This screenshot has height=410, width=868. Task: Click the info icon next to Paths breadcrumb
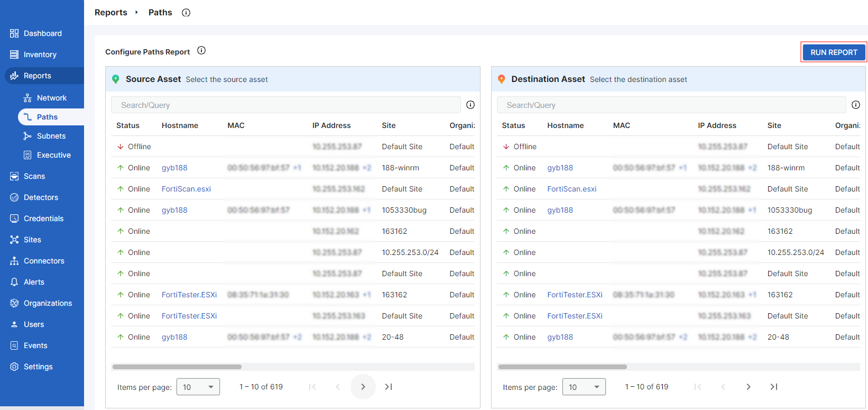pyautogui.click(x=186, y=13)
